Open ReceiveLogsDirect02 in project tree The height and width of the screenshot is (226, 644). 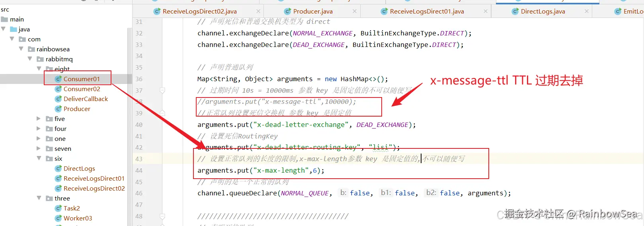(x=94, y=188)
